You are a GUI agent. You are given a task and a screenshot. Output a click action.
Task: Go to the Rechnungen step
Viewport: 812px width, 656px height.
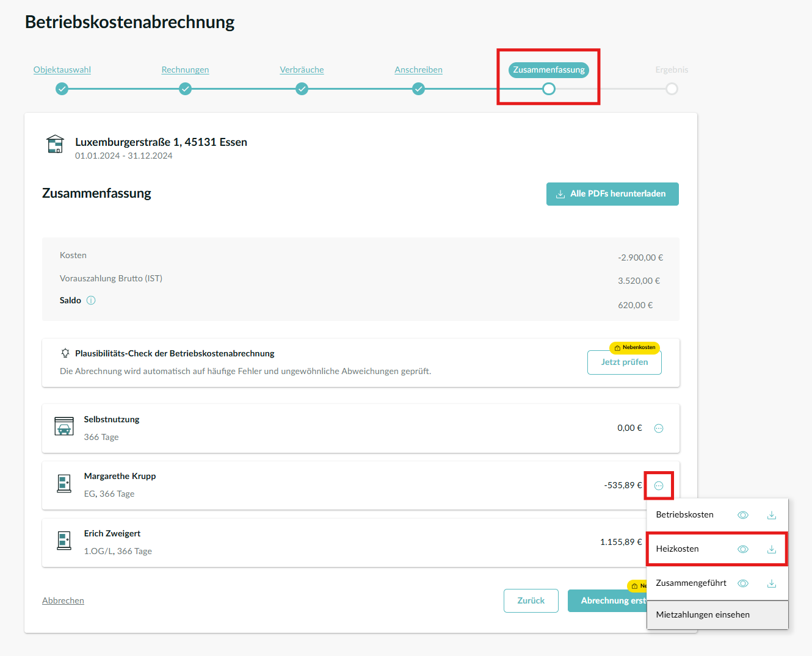click(x=185, y=70)
